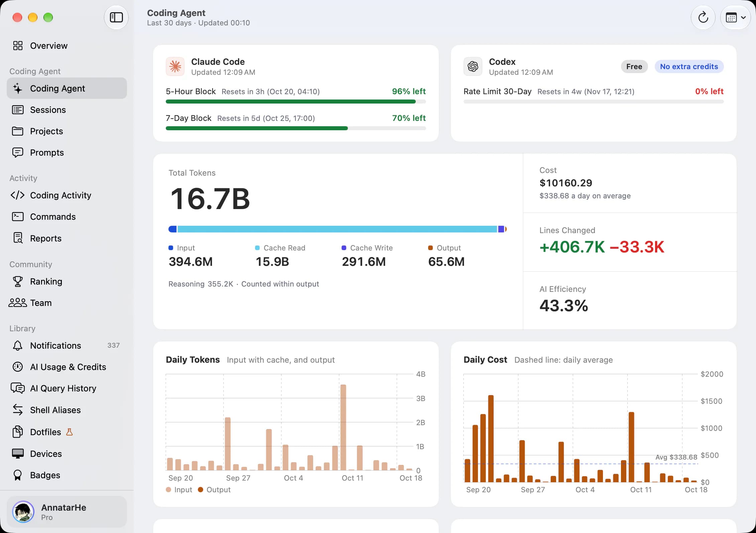Toggle the sidebar panel icon
Image resolution: width=756 pixels, height=533 pixels.
116,17
